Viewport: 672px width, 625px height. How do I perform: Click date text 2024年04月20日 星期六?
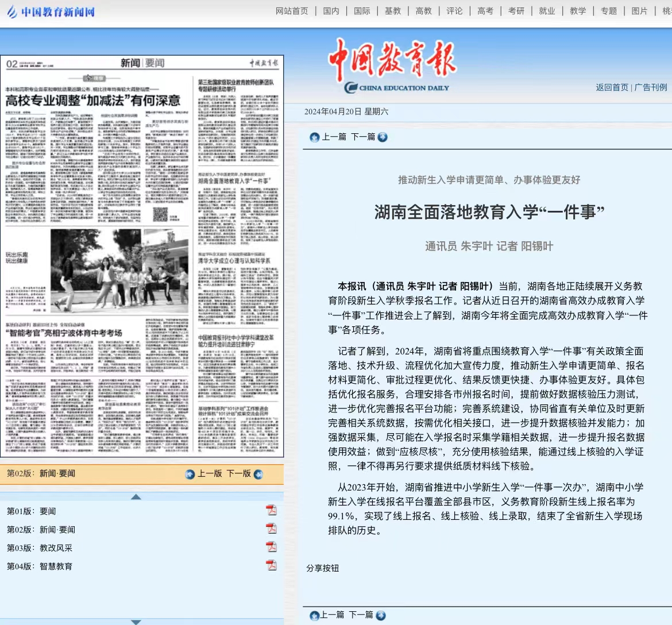[346, 111]
